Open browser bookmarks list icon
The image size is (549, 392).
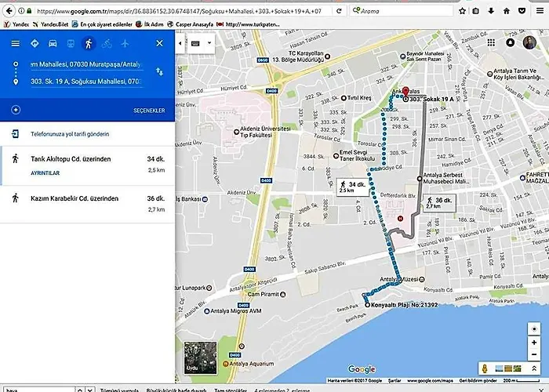[x=475, y=11]
